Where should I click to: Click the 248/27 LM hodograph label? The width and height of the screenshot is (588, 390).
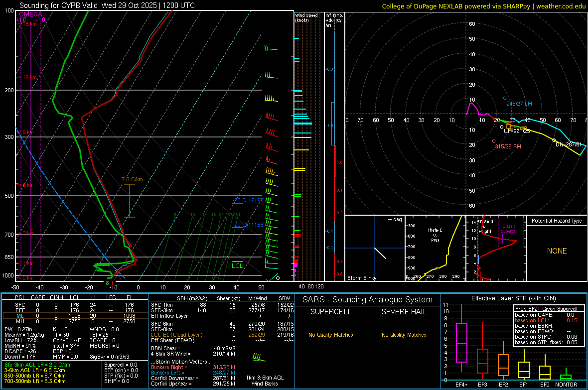click(x=519, y=104)
